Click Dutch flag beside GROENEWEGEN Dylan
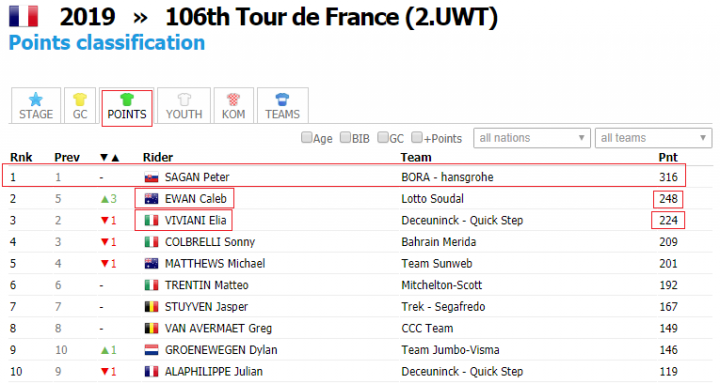Viewport: 720px width, 384px height. pos(152,350)
